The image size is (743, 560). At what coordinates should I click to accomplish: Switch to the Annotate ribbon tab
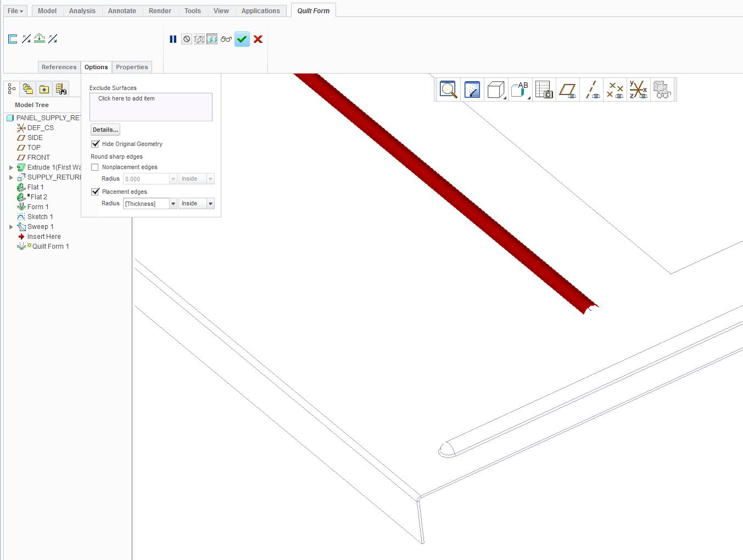click(122, 11)
